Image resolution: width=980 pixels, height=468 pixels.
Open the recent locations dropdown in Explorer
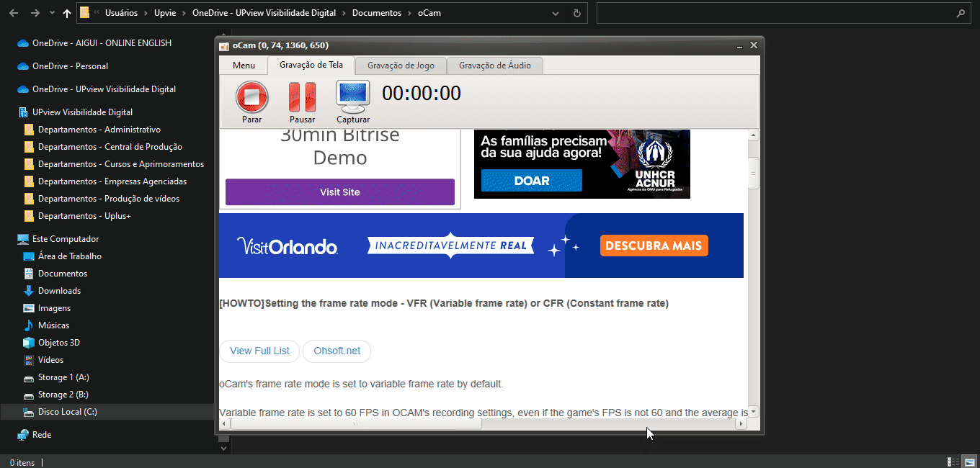coord(52,13)
